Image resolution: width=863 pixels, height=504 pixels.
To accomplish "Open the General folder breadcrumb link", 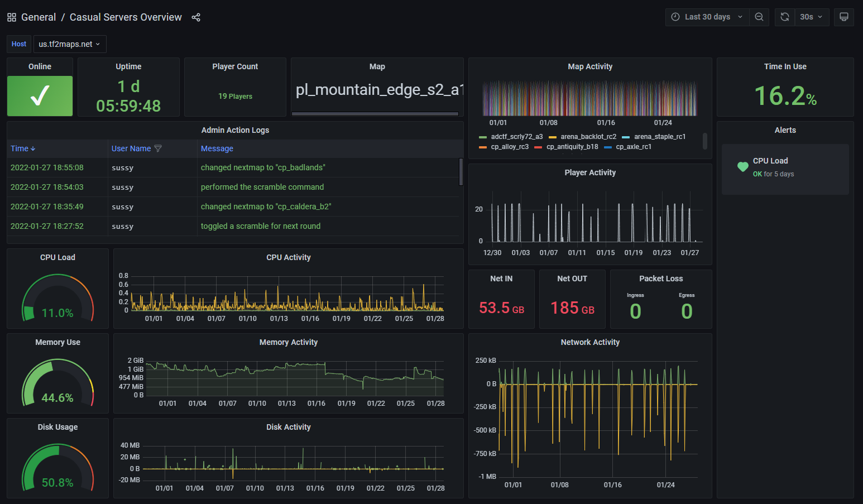I will [x=39, y=17].
